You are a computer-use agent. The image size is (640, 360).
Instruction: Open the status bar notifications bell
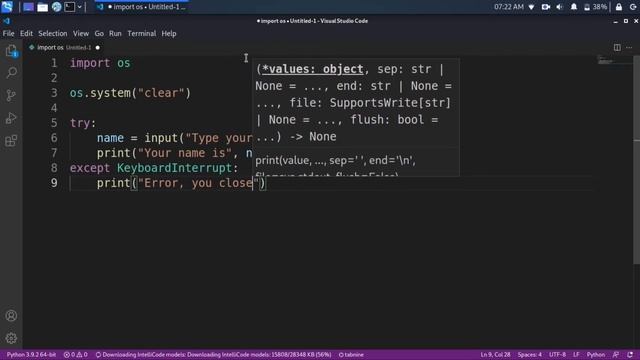tap(631, 355)
